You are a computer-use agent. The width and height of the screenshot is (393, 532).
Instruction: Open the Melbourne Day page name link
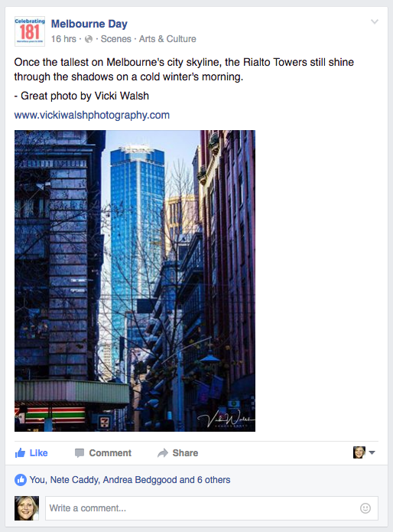click(x=89, y=24)
